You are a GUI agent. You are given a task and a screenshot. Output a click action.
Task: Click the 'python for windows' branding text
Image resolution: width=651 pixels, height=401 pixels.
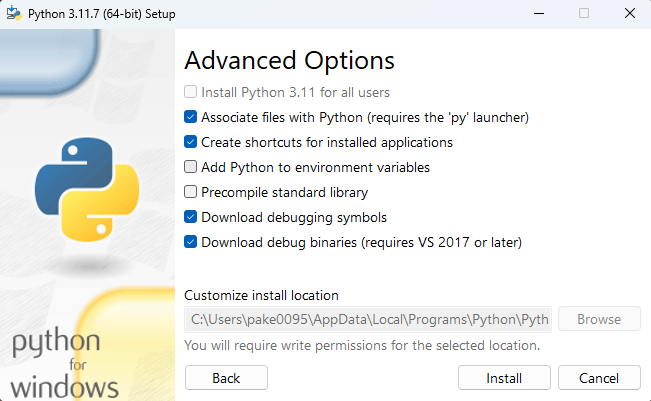tap(65, 362)
